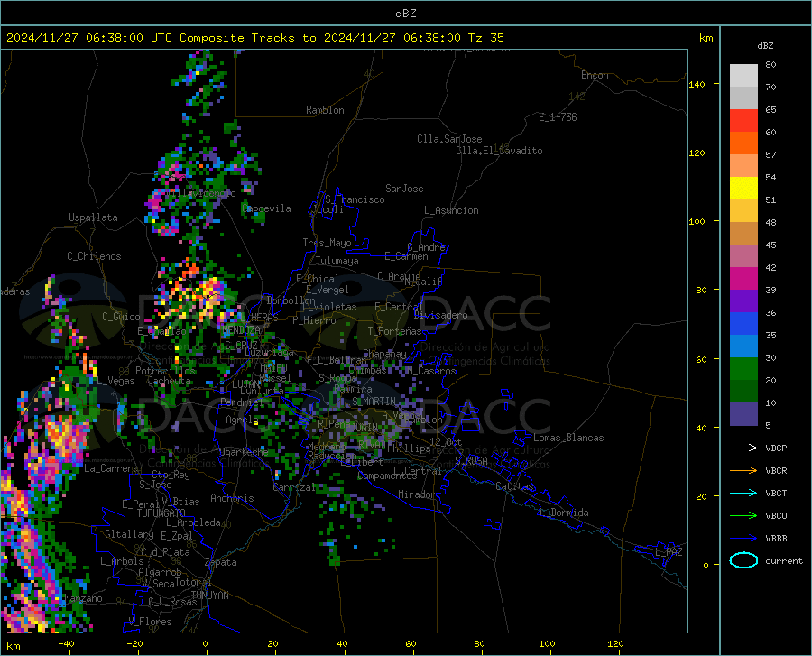Click the L_Asuncion map label

(451, 210)
